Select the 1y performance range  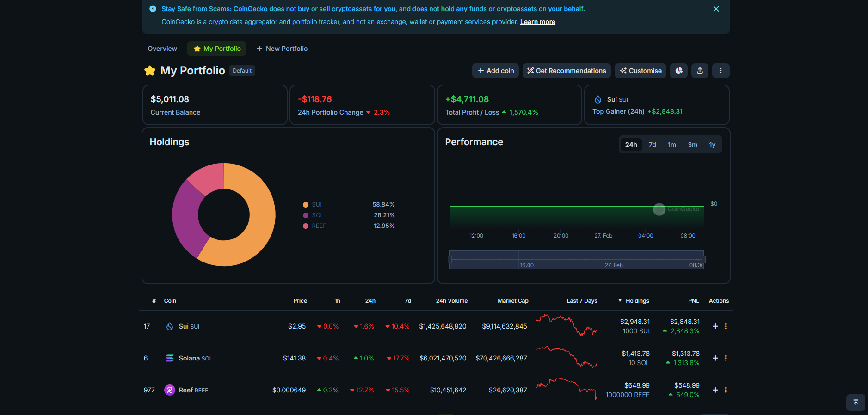pyautogui.click(x=712, y=145)
